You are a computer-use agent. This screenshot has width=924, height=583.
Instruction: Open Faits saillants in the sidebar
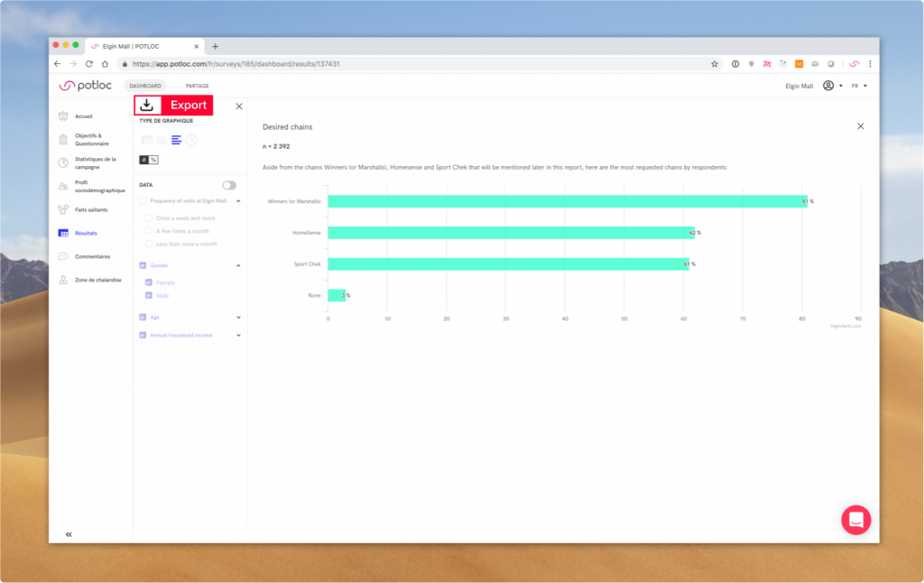[91, 210]
